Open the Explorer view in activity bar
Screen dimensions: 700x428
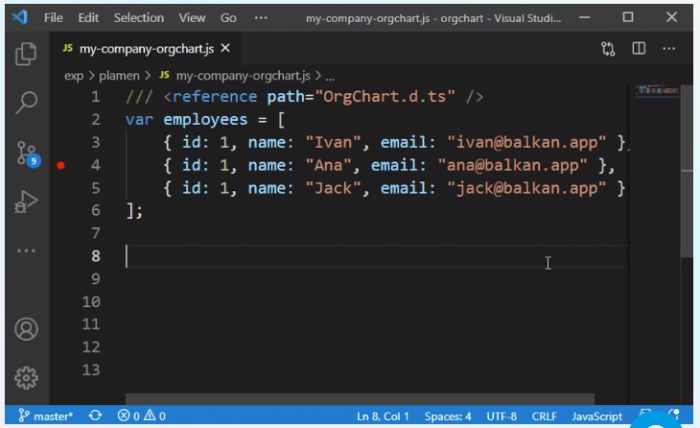[26, 54]
